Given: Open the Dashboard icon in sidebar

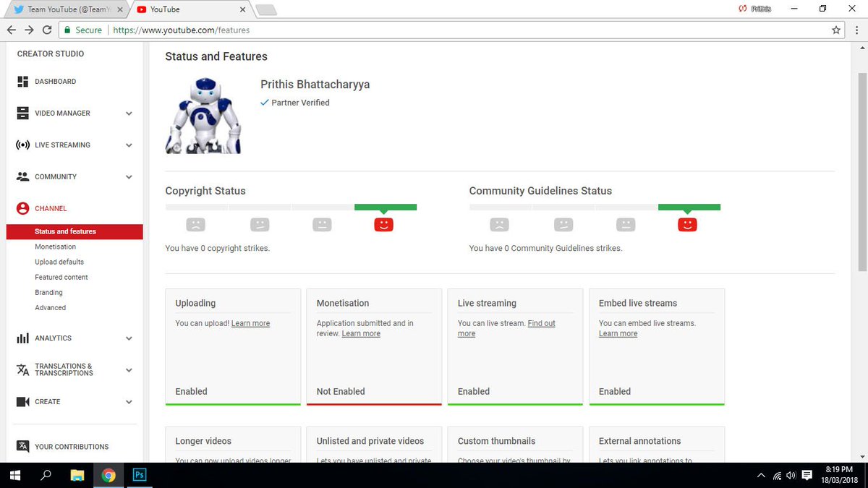Looking at the screenshot, I should point(22,82).
